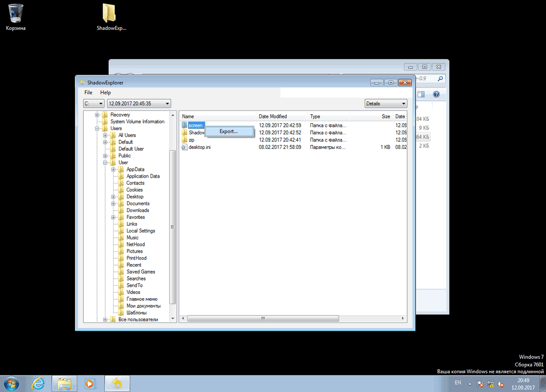
Task: Sort by Name column header
Action: (x=218, y=116)
